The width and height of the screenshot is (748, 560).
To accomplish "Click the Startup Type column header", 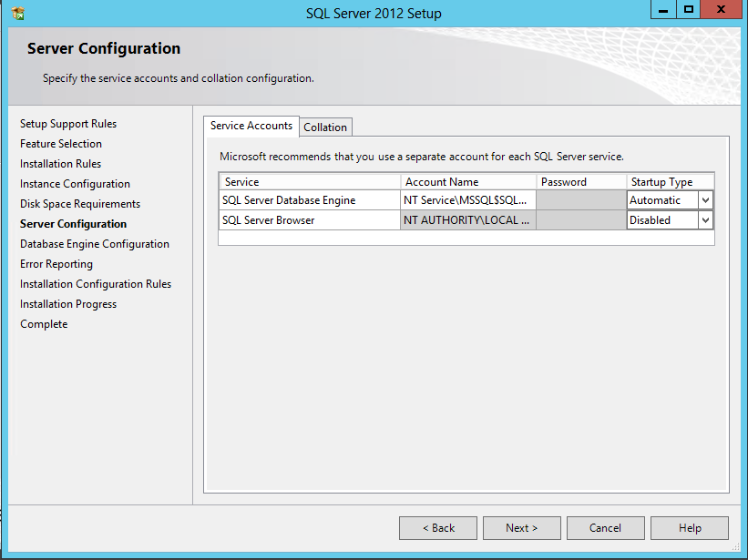I will tap(671, 182).
